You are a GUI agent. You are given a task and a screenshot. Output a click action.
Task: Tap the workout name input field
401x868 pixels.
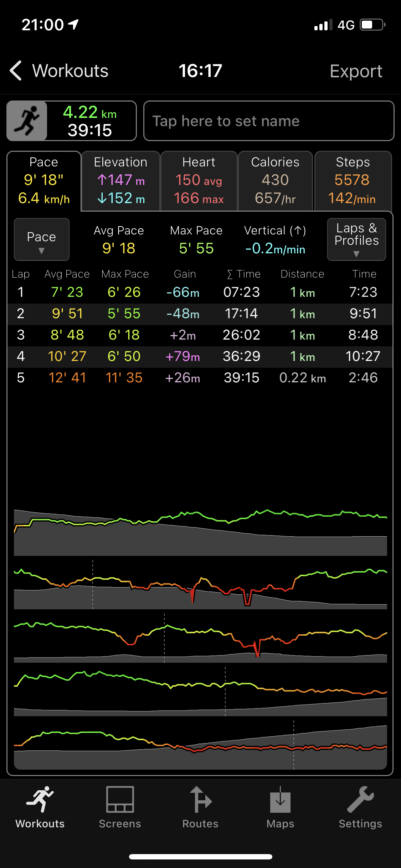269,121
